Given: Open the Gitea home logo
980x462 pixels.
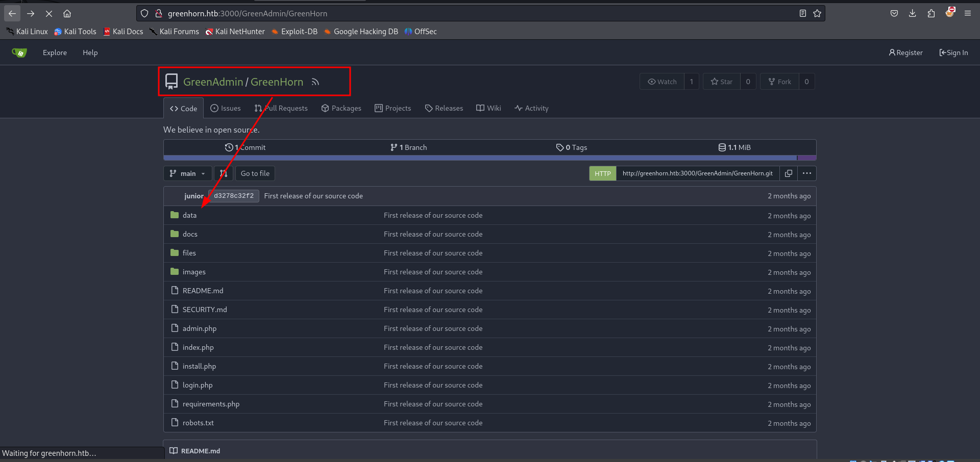Looking at the screenshot, I should pyautogui.click(x=19, y=53).
